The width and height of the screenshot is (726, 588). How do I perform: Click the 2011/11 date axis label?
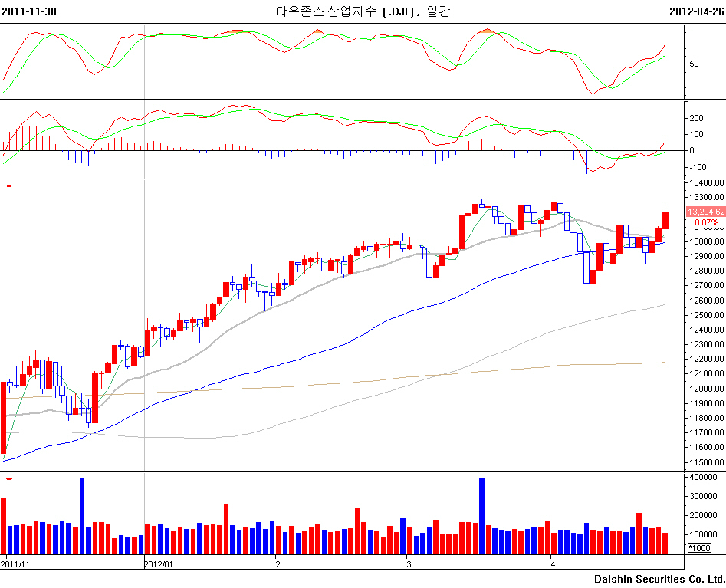pyautogui.click(x=15, y=563)
